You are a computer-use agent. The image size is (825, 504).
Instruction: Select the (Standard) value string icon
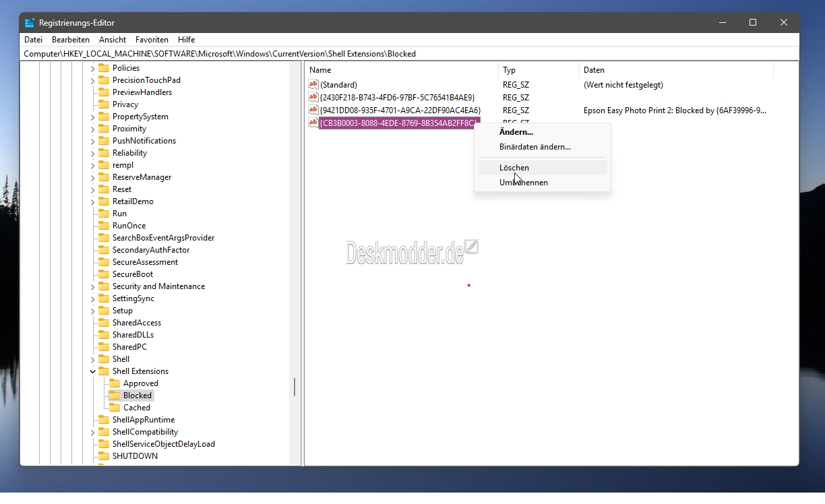point(313,84)
